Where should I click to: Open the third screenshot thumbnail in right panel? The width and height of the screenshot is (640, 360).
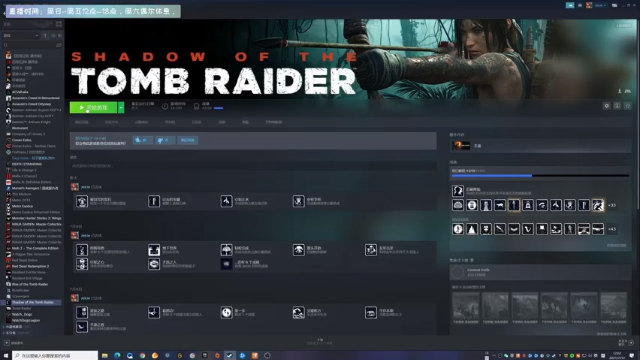[524, 308]
